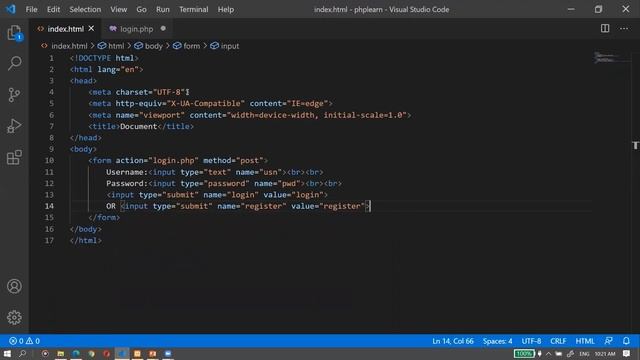Image resolution: width=640 pixels, height=360 pixels.
Task: Select language mode HTML
Action: [585, 341]
